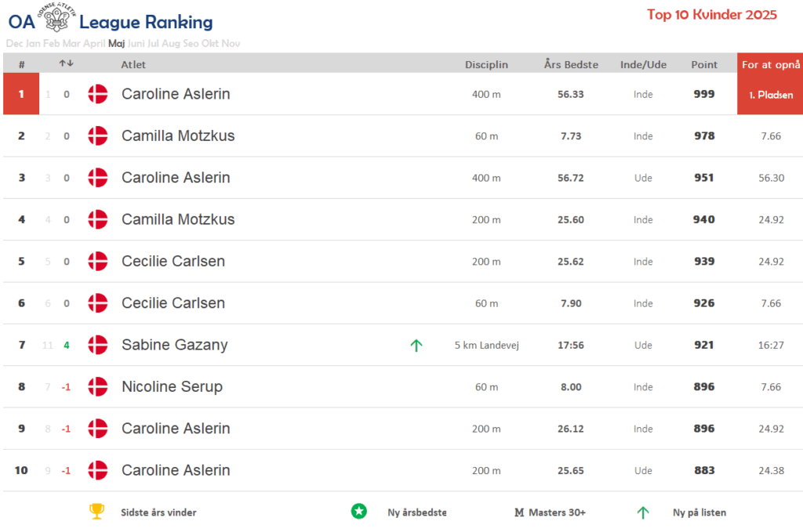The image size is (803, 532).
Task: Click the 25.65 result value
Action: click(571, 471)
